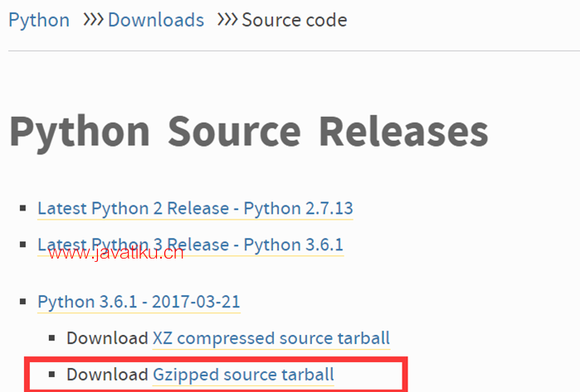The image size is (580, 392).
Task: Download the Gzipped source tarball
Action: pos(243,375)
